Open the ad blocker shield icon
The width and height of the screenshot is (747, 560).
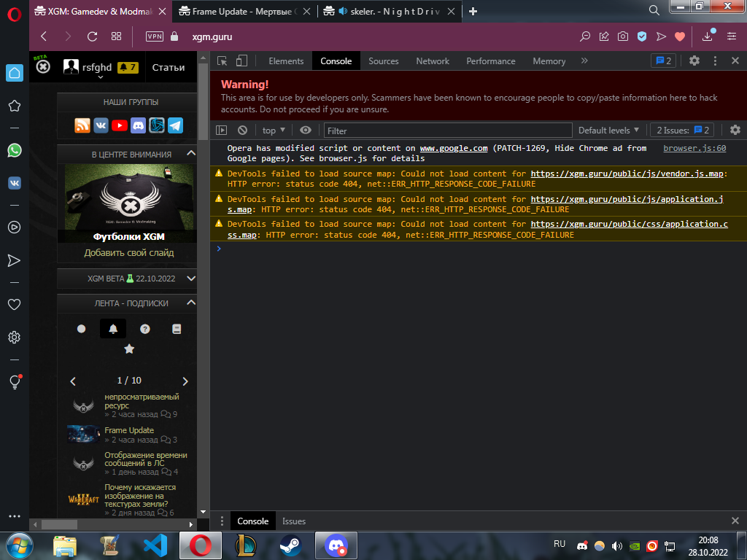[642, 36]
